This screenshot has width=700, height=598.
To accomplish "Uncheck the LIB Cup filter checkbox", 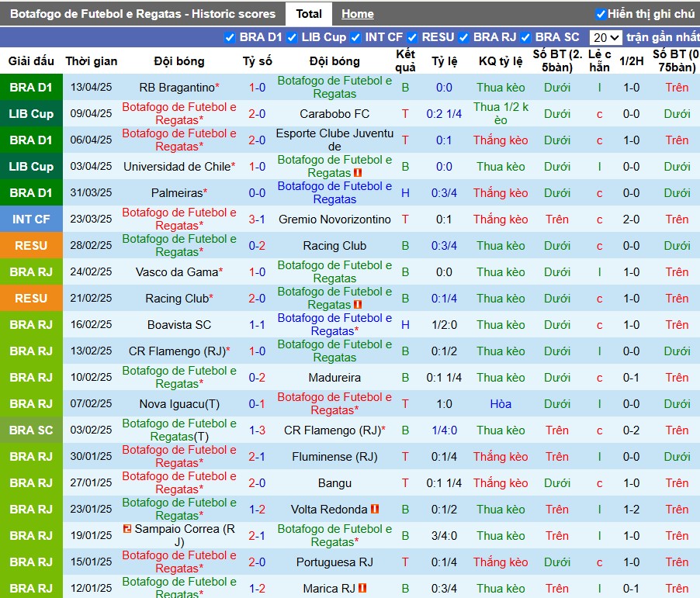I will click(292, 37).
